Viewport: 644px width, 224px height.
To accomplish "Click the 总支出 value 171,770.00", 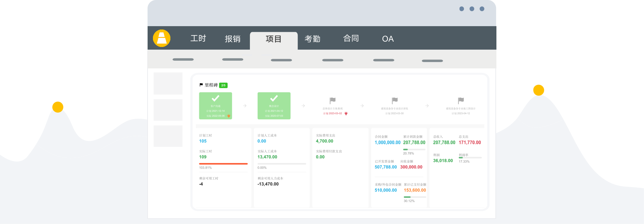I will tap(470, 143).
